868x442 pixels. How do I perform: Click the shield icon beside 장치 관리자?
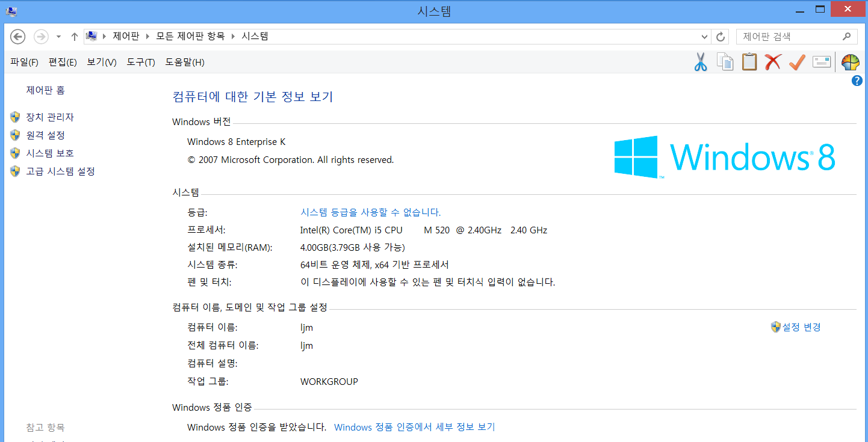coord(15,117)
